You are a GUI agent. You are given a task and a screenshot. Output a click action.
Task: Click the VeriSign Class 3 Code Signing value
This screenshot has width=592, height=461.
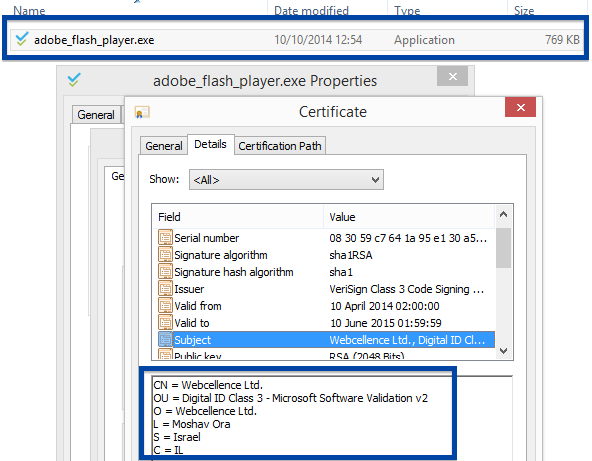pyautogui.click(x=406, y=289)
